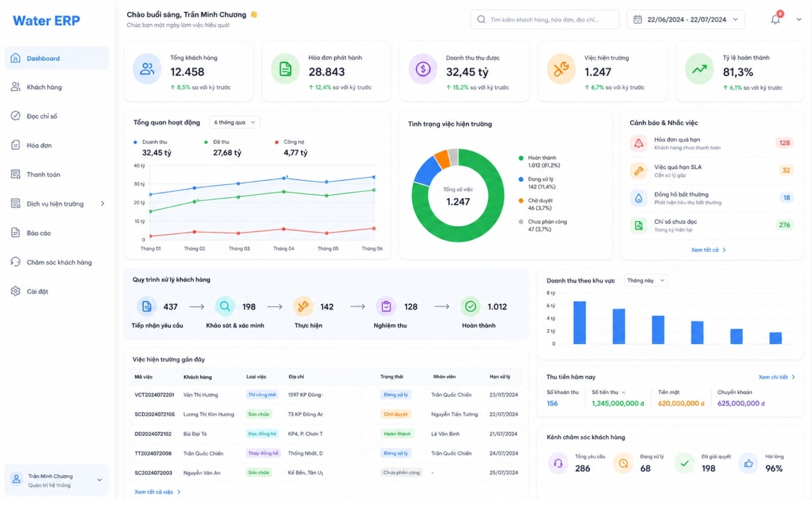Click the Đồng hồ bất thường droplet icon
The image size is (812, 523).
(638, 198)
